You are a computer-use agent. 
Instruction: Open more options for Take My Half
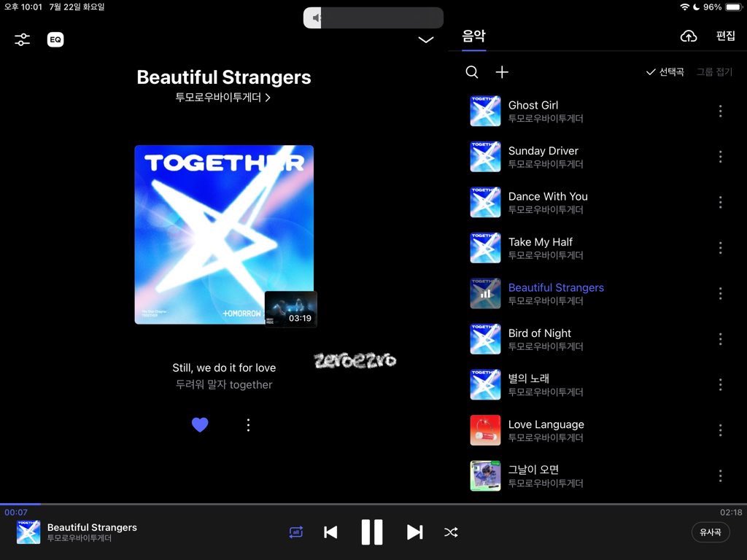[x=720, y=248]
